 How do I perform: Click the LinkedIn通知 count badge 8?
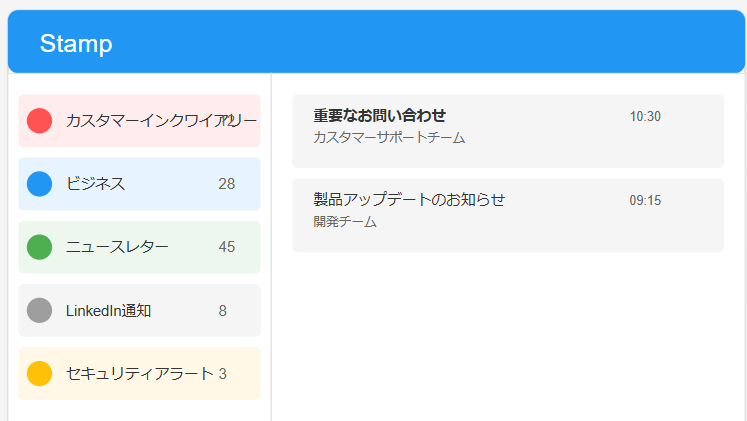coord(223,311)
